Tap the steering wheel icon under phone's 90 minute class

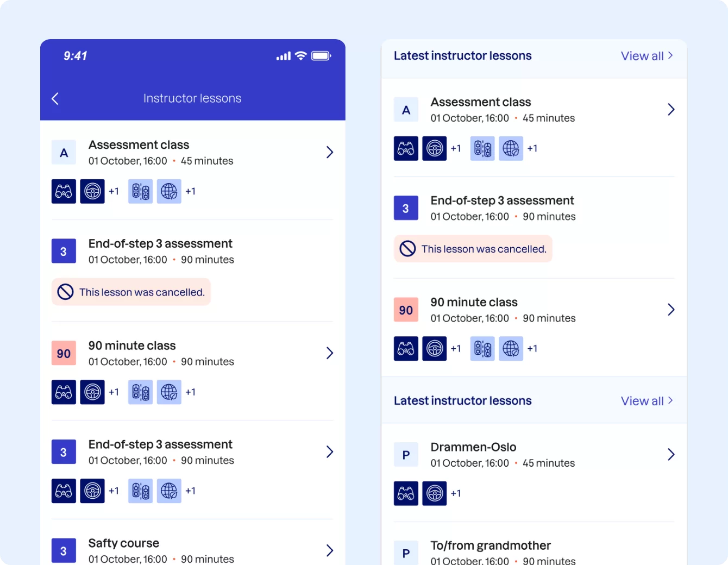pos(92,392)
